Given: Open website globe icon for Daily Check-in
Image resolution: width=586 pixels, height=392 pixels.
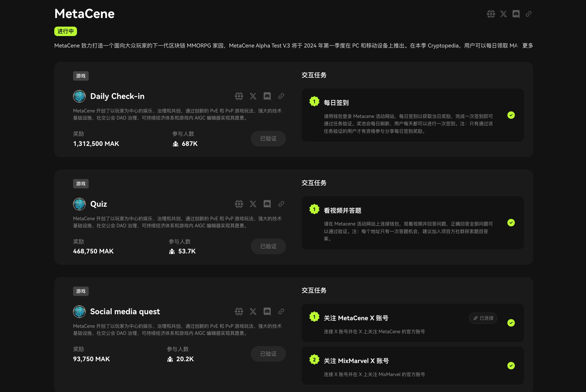Looking at the screenshot, I should [x=239, y=96].
